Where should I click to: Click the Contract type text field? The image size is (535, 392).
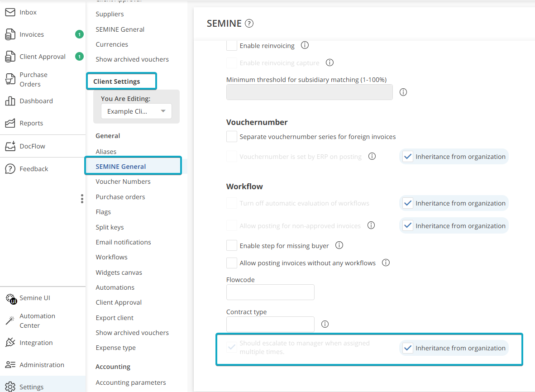(x=270, y=324)
